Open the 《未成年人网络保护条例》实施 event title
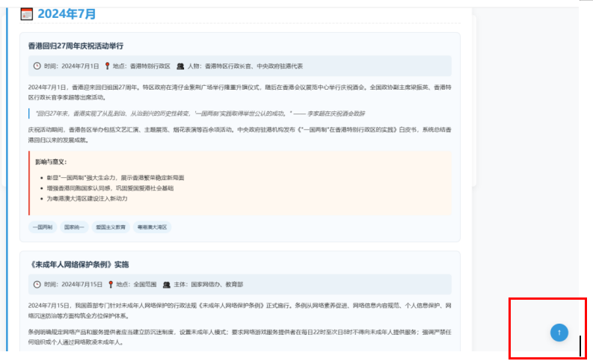 pos(79,265)
